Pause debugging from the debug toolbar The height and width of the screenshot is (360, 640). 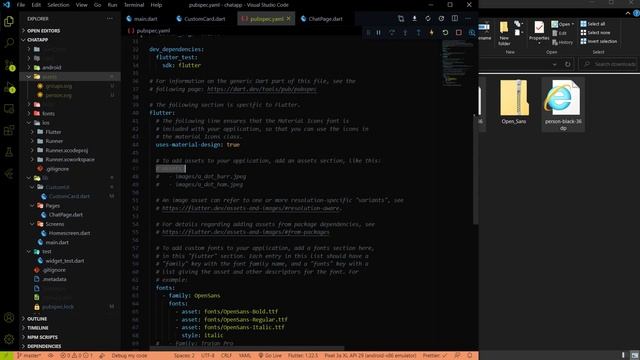click(x=378, y=32)
